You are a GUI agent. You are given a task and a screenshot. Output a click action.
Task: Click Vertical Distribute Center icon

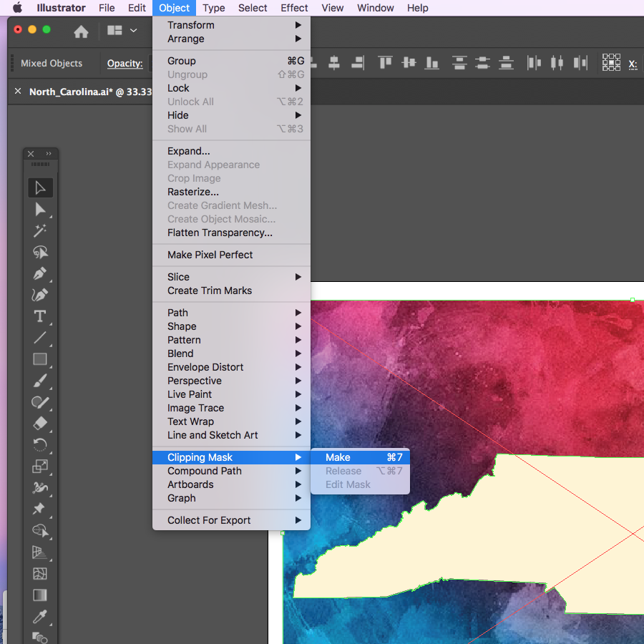482,63
